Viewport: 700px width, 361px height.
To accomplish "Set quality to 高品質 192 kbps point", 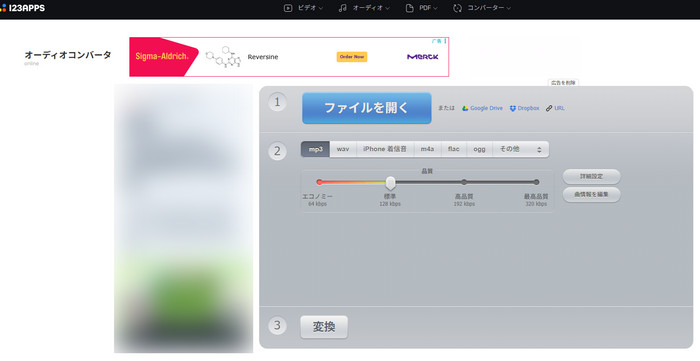I will pyautogui.click(x=464, y=182).
